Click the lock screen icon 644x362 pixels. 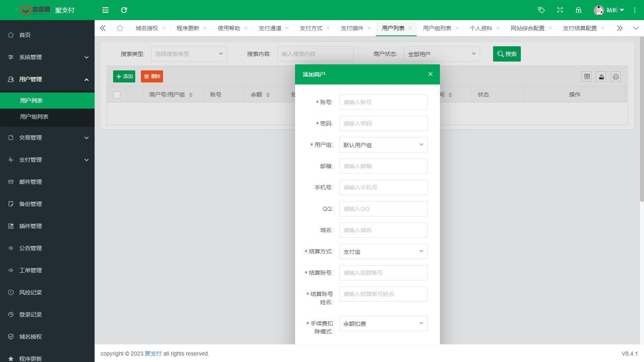(578, 10)
